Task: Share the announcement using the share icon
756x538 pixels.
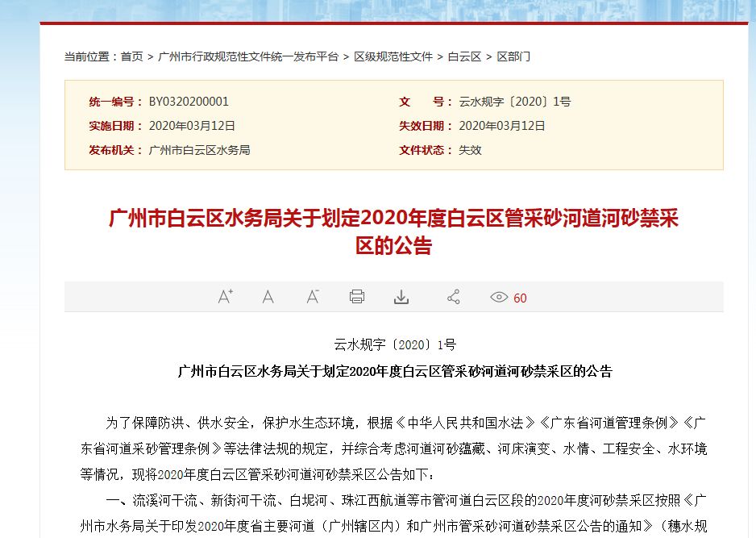Action: pyautogui.click(x=452, y=297)
